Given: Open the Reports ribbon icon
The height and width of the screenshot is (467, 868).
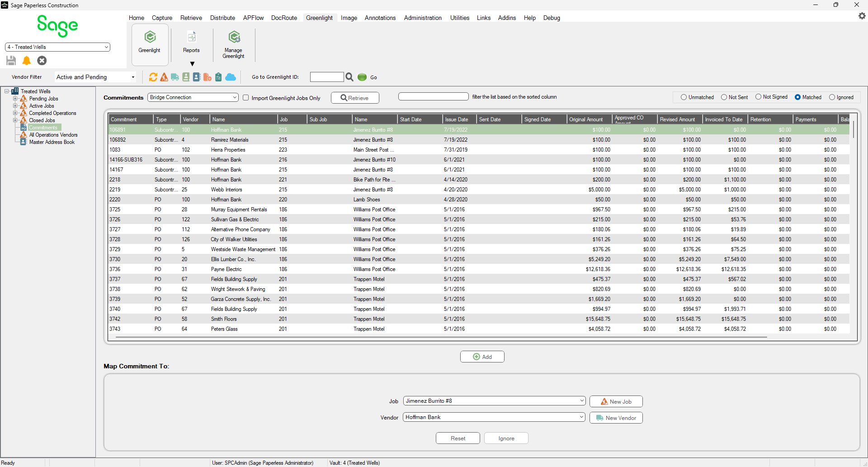Looking at the screenshot, I should pyautogui.click(x=191, y=37).
